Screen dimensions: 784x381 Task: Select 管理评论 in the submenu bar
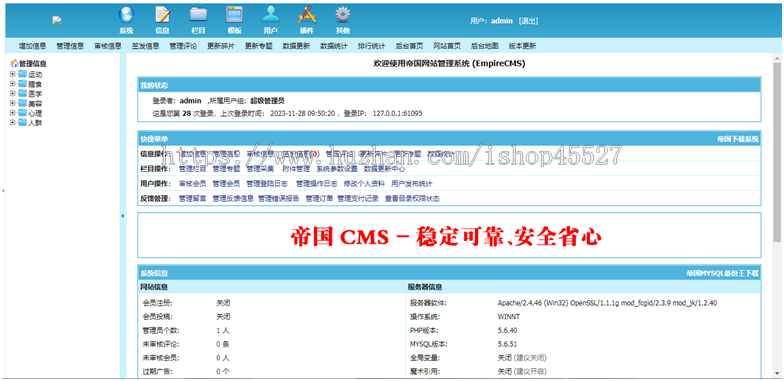click(183, 46)
